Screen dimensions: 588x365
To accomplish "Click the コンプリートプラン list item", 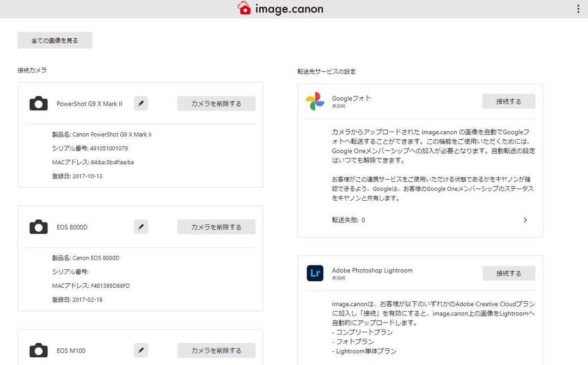I will click(x=362, y=332).
